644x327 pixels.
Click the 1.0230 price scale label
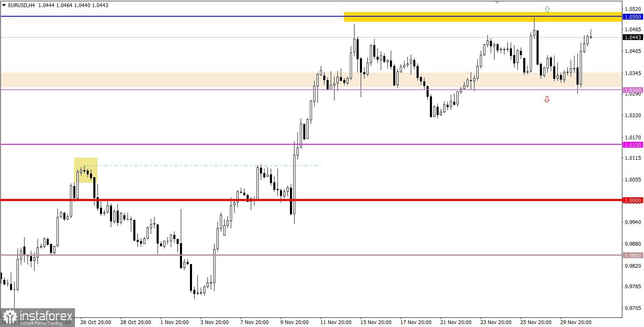click(x=633, y=116)
